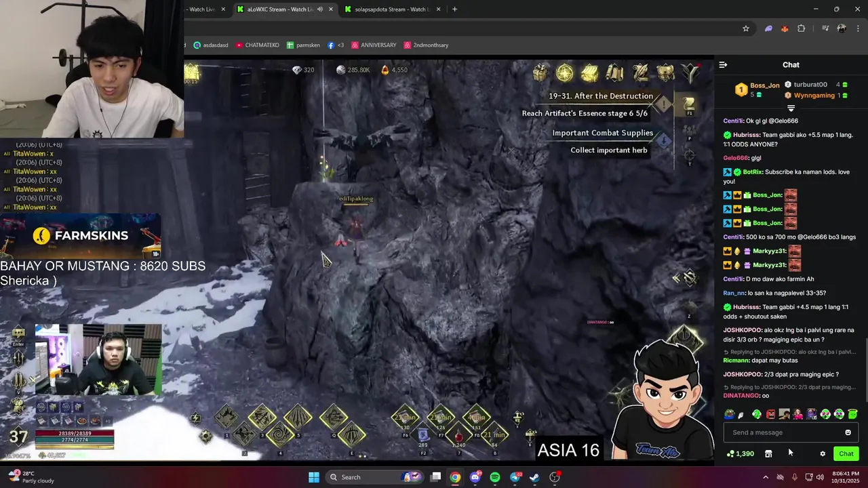Insert the red angry face emote
Image resolution: width=868 pixels, height=488 pixels.
[770, 414]
